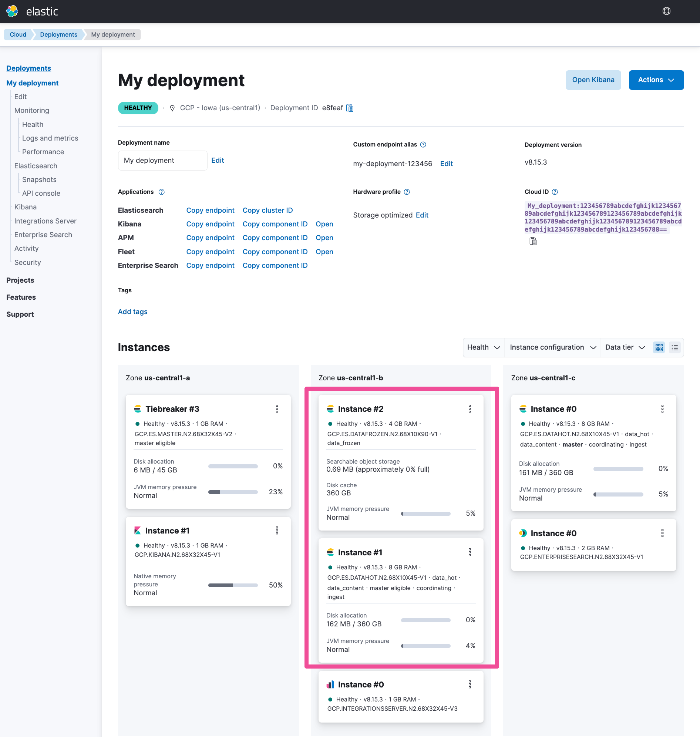Edit the custom endpoint alias
Image resolution: width=700 pixels, height=737 pixels.
[446, 164]
